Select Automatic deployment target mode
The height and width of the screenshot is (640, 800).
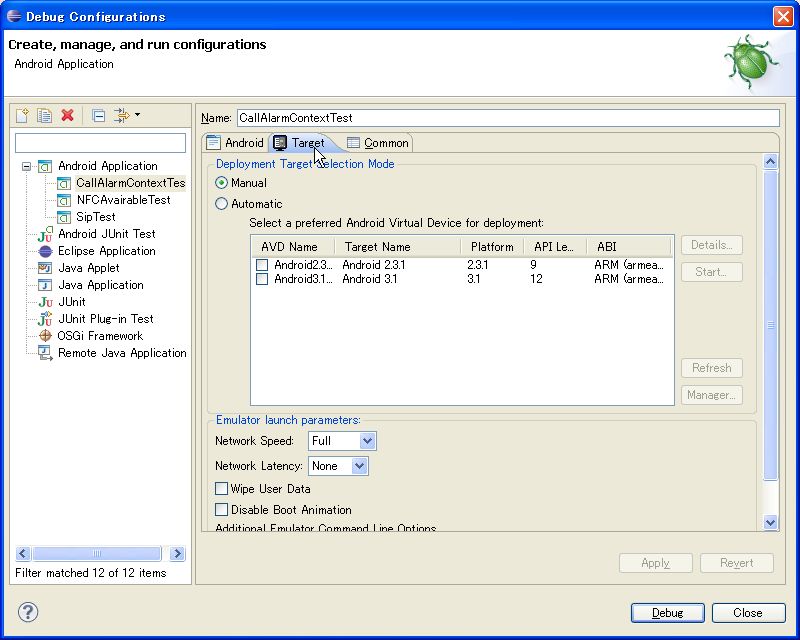point(221,202)
